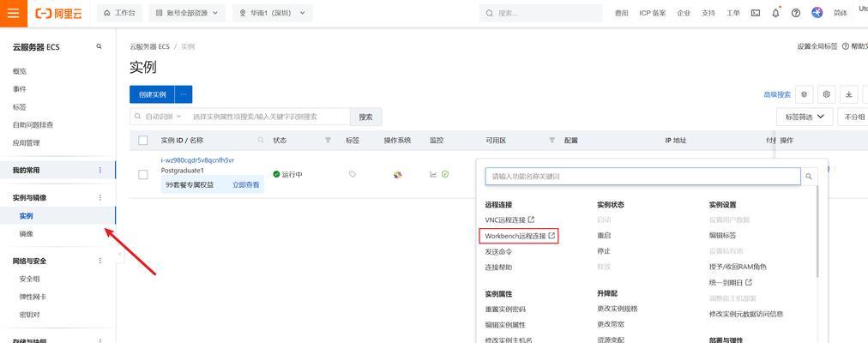Click the layers icon next to 高级搜索
The height and width of the screenshot is (343, 868).
click(x=805, y=94)
